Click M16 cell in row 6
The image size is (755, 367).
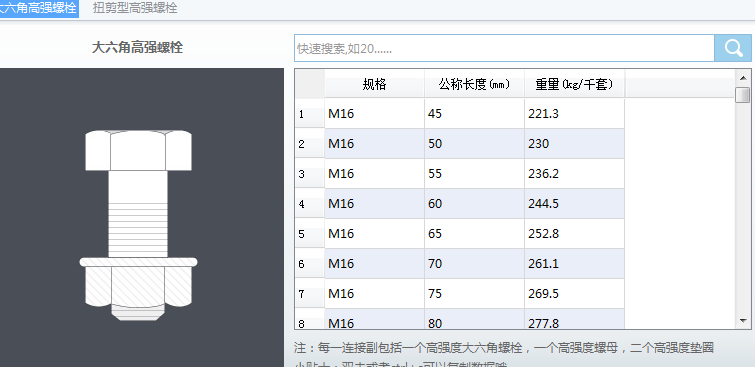[375, 263]
